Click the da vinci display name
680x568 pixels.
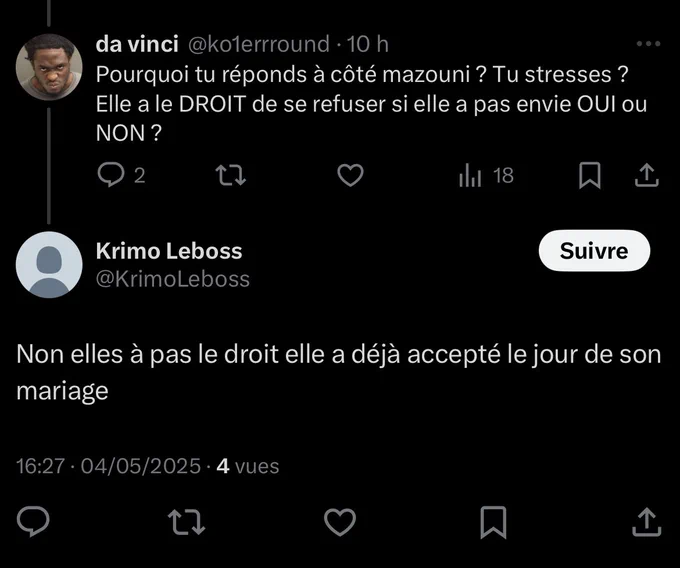click(x=137, y=44)
